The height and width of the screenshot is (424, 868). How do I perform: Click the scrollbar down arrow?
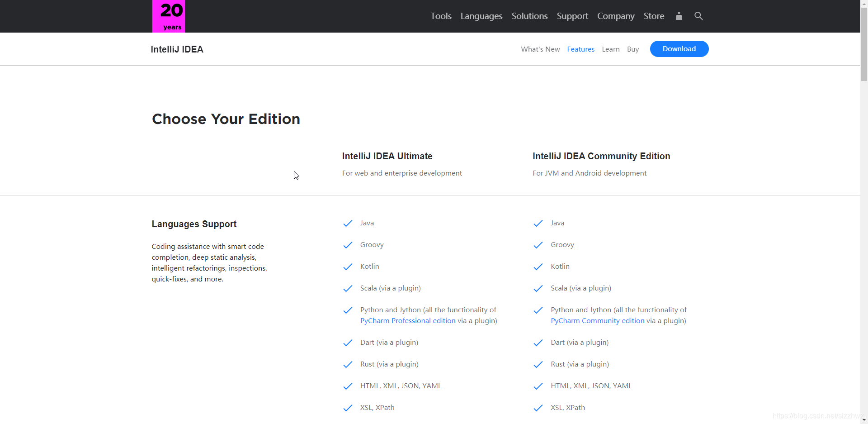click(864, 420)
